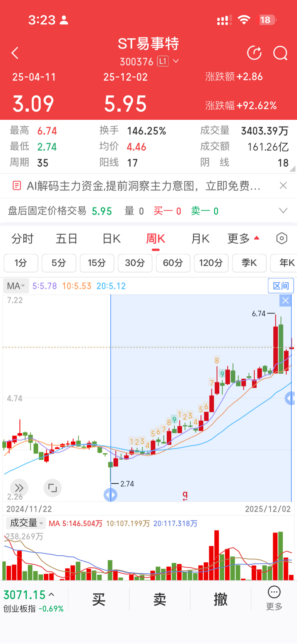Open the MA indicator dropdown
This screenshot has width=297, height=644.
(x=16, y=286)
